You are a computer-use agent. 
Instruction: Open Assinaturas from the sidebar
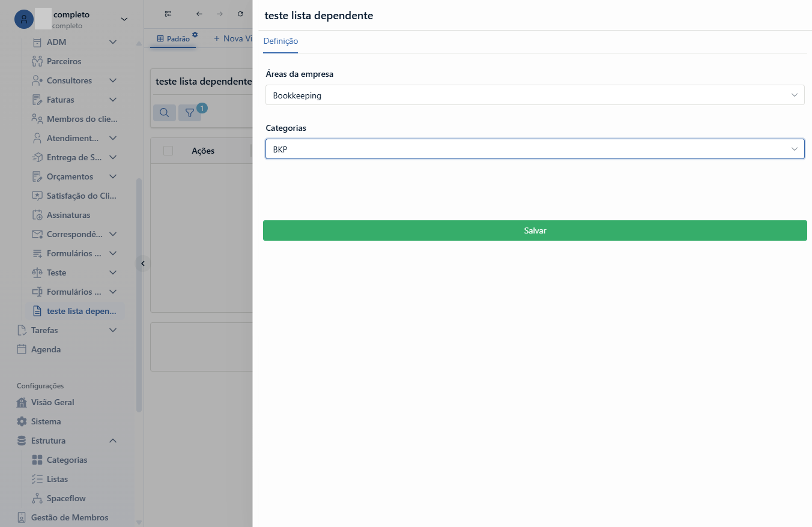click(68, 215)
